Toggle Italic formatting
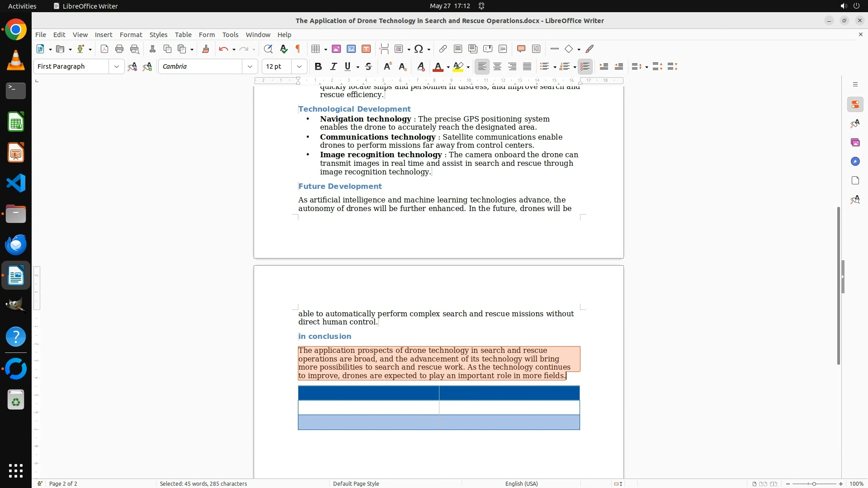868x488 pixels. (333, 66)
